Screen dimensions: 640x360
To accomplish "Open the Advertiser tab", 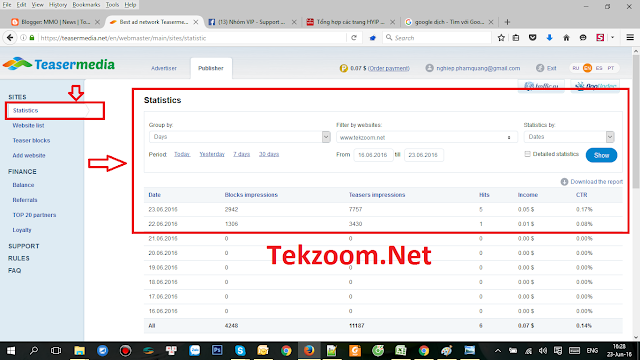I will 164,68.
